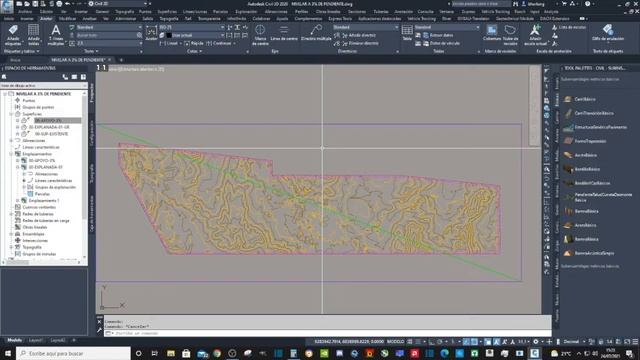Open the Explanación menu
The width and height of the screenshot is (640, 360).
coord(246,12)
